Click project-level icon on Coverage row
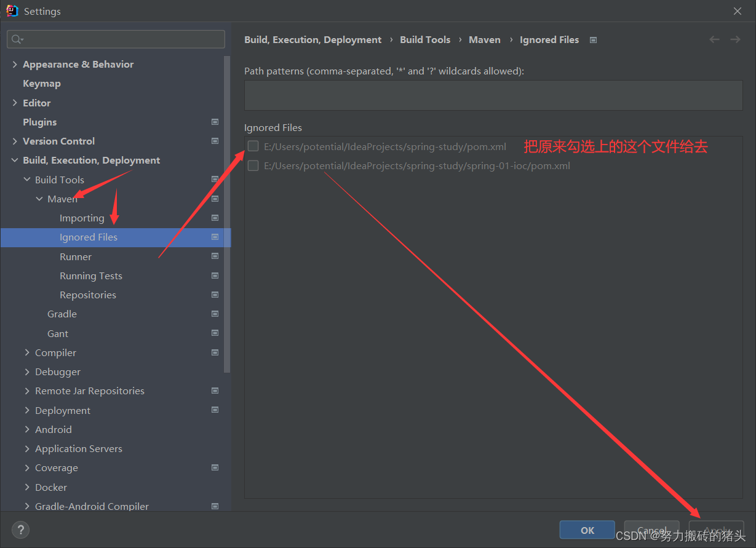Image resolution: width=756 pixels, height=548 pixels. (215, 467)
